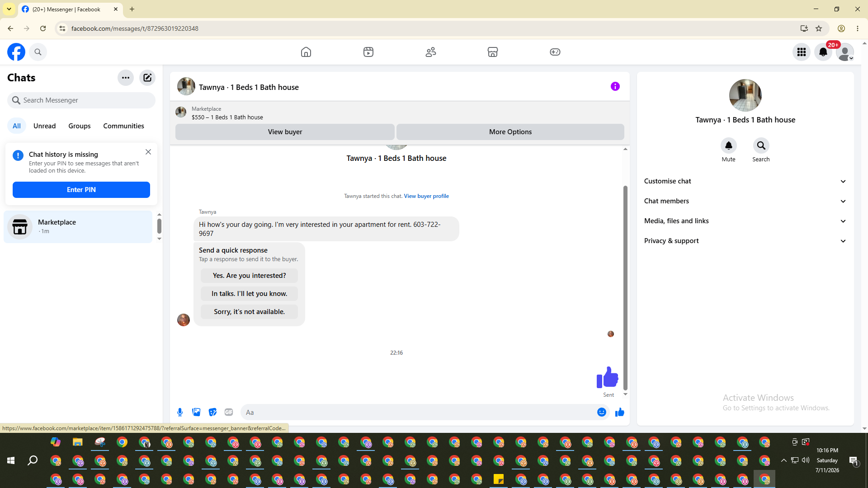This screenshot has height=488, width=868.
Task: Open Marketplace icon in top navigation
Action: 493,52
